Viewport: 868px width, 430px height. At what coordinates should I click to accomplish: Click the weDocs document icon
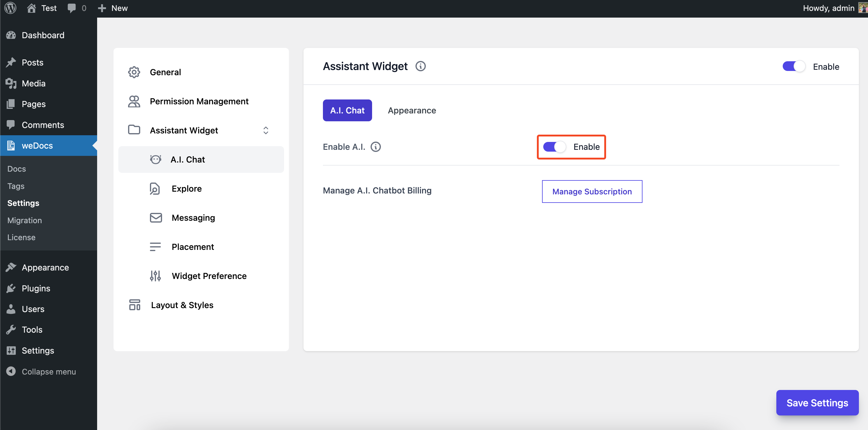click(x=11, y=146)
